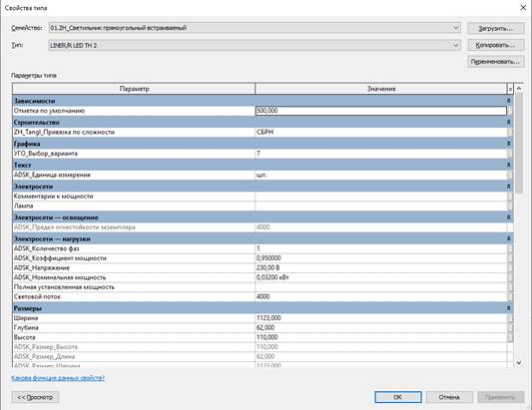Toggle associate button for Световой поток
The height and width of the screenshot is (410, 532).
click(510, 296)
